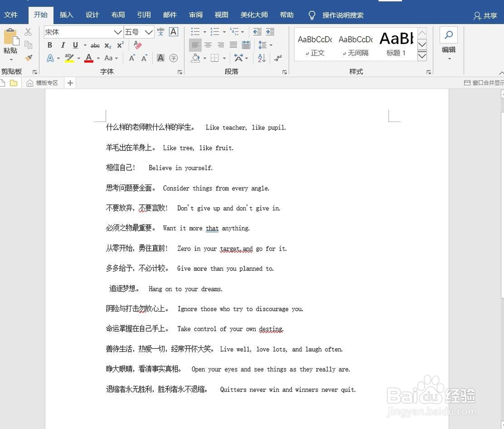The image size is (504, 429).
Task: Open the font color red swatch
Action: point(89,58)
